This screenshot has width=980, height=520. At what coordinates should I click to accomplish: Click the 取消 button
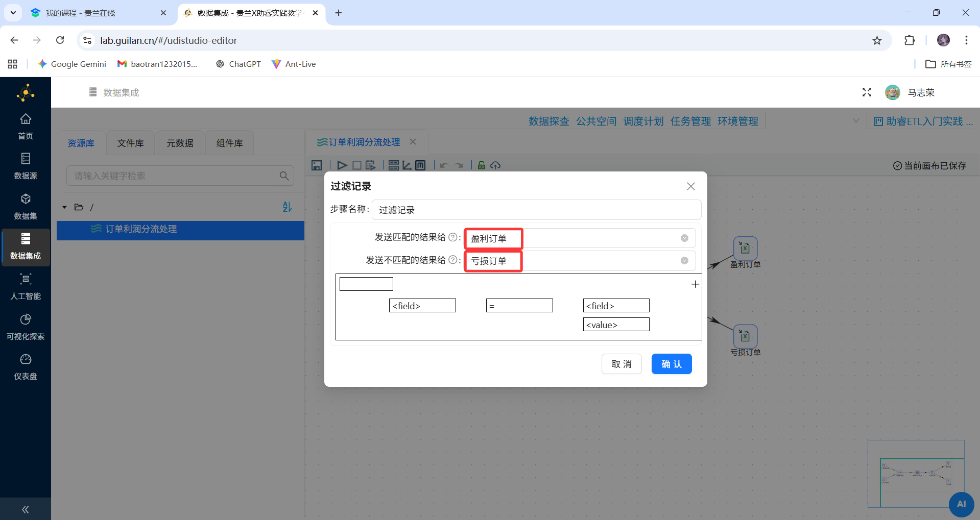[x=622, y=364]
